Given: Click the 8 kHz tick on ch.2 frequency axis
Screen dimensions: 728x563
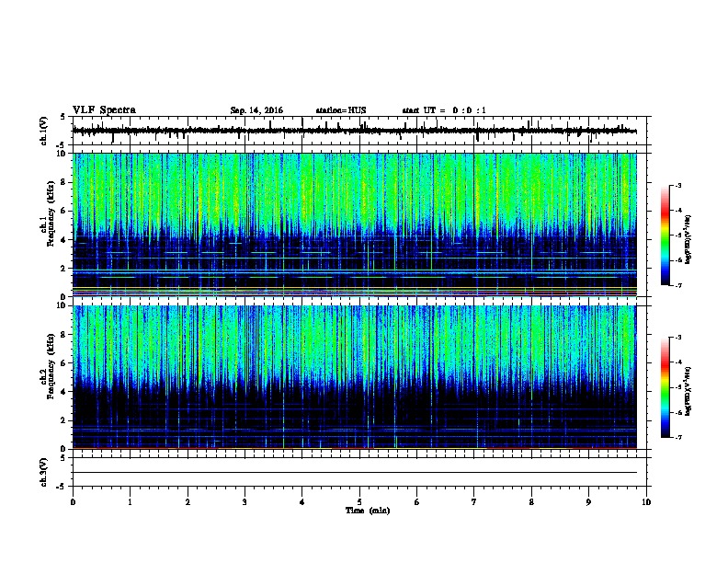Looking at the screenshot, I should (x=63, y=335).
